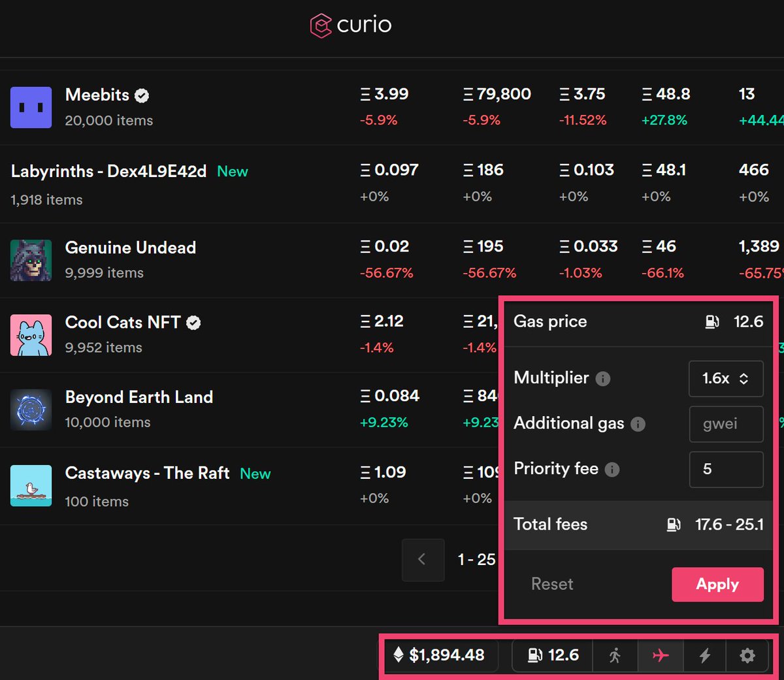Open the Cool Cats NFT thumbnail
The image size is (784, 680).
click(31, 335)
